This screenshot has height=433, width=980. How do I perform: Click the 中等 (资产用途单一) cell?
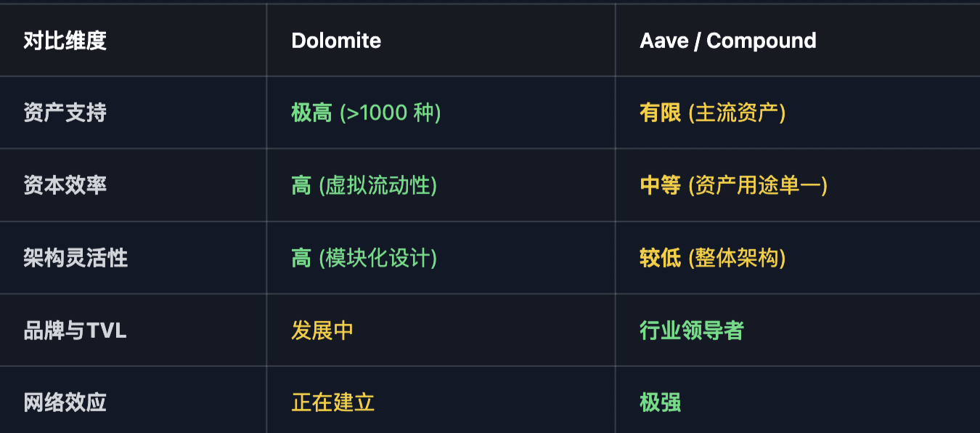pyautogui.click(x=733, y=185)
